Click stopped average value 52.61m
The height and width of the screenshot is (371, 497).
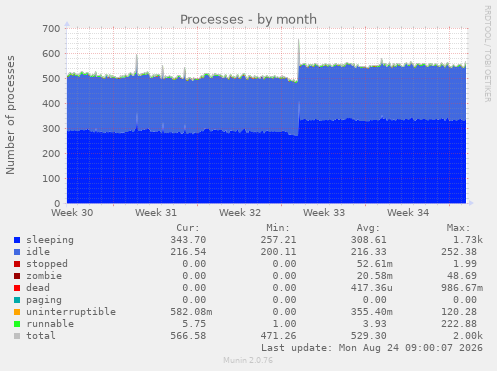tap(375, 264)
